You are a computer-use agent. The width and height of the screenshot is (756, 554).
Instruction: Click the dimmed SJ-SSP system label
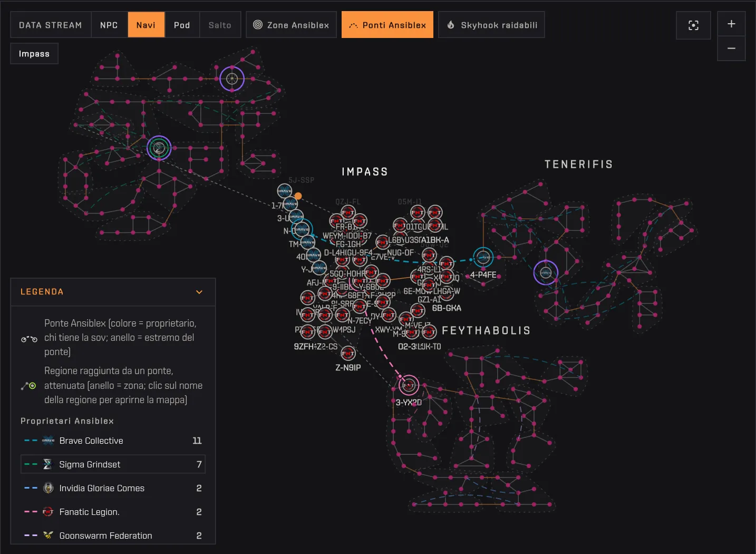point(302,180)
